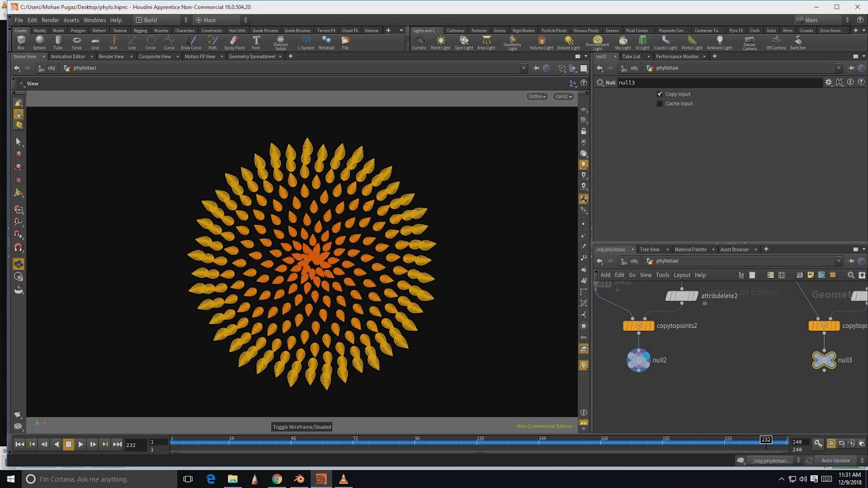Click the timeline current-frame marker at 232
868x488 pixels.
click(x=766, y=440)
